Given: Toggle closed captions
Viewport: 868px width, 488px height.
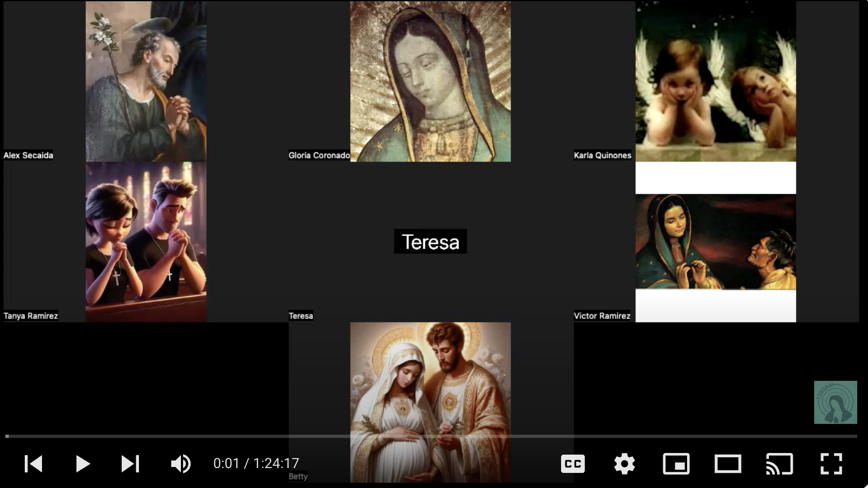Looking at the screenshot, I should (x=573, y=464).
